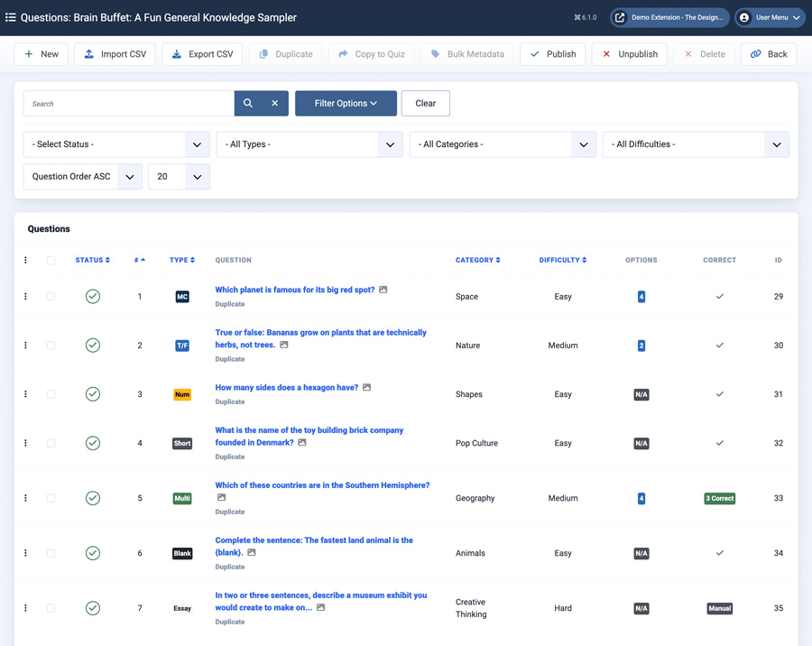Click the Joomla version 6.1.0 indicator

click(x=586, y=18)
